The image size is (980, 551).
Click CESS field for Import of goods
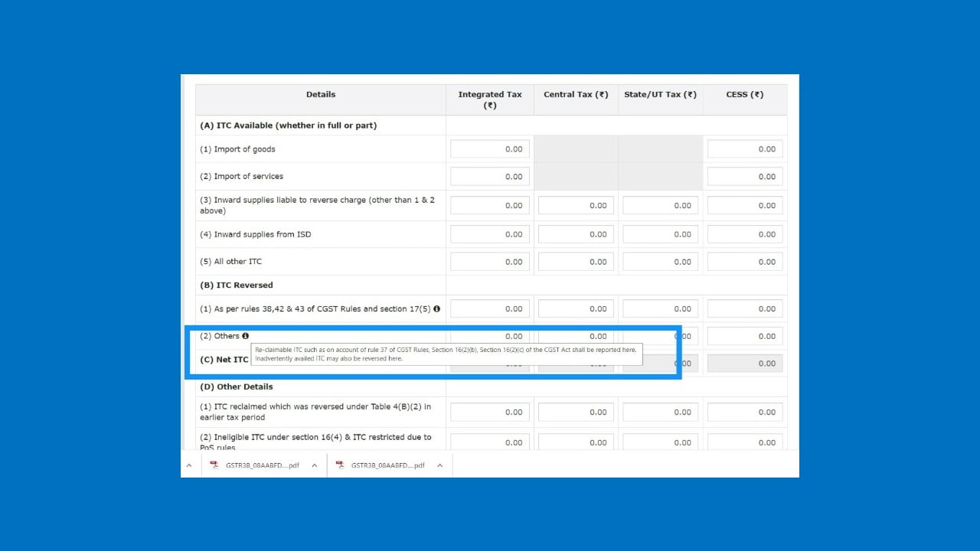pos(744,149)
